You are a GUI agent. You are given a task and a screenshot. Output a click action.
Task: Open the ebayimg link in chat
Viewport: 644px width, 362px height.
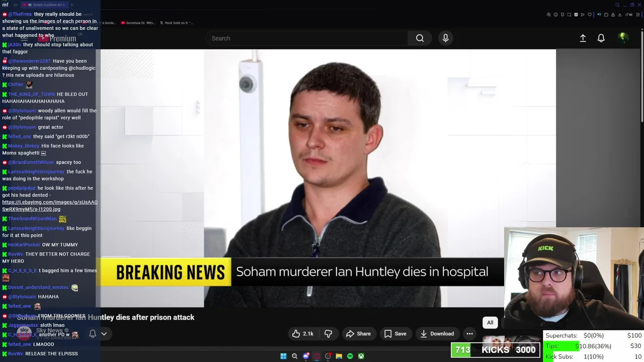click(50, 206)
